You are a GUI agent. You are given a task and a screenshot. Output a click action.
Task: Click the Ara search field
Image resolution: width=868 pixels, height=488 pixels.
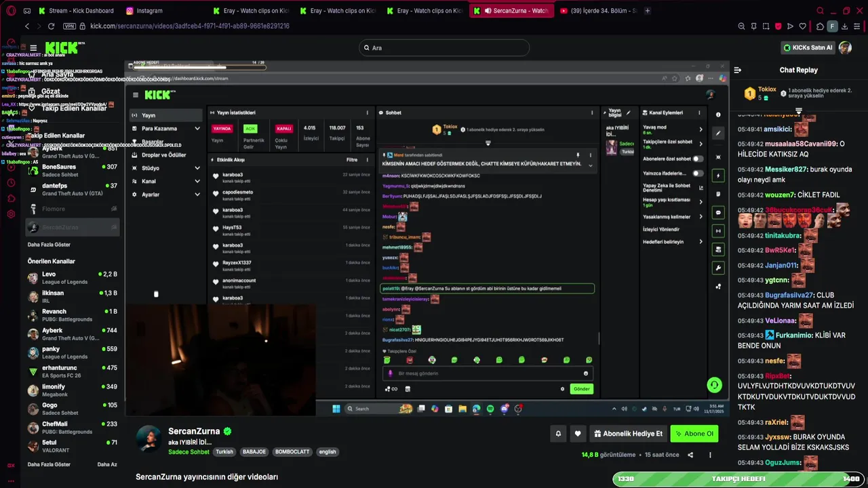coord(444,47)
